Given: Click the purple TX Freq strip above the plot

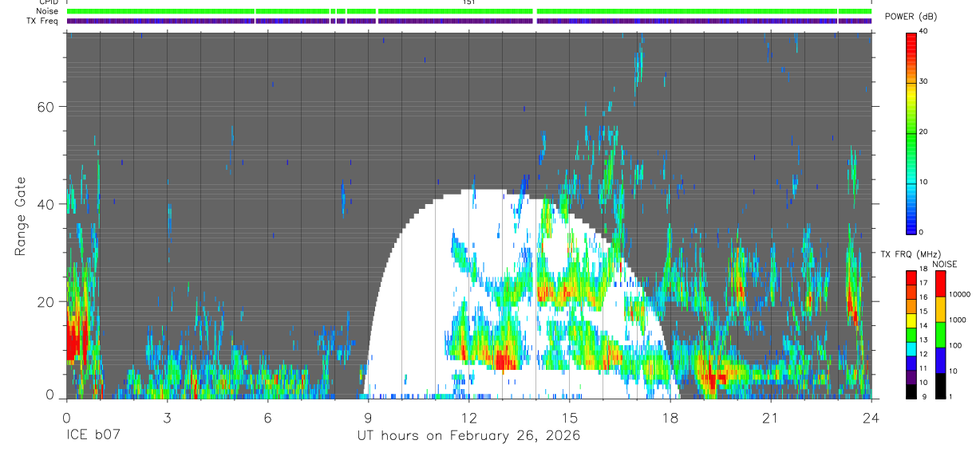Looking at the screenshot, I should click(469, 21).
